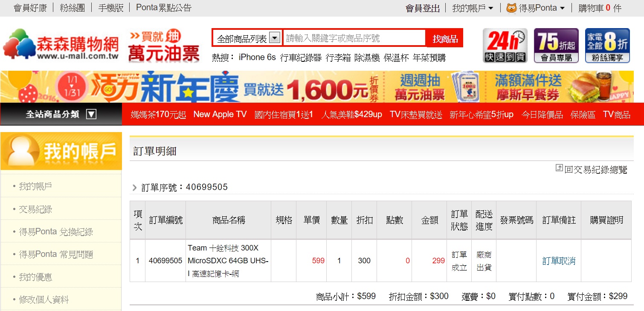Open the 75折起 會員專屬 badge
Screen dimensions: 644x311
pyautogui.click(x=556, y=46)
